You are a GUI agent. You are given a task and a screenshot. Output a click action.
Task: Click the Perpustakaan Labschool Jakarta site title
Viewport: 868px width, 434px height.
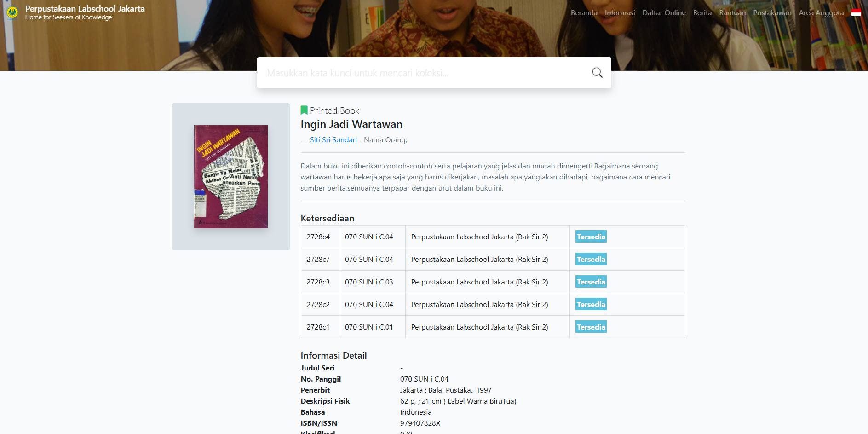(85, 9)
